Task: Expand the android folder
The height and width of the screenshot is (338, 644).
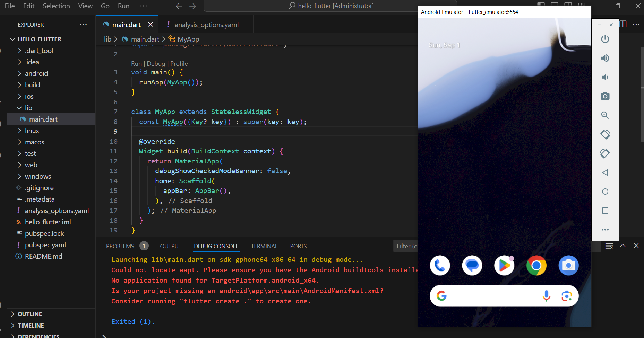Action: click(51, 73)
